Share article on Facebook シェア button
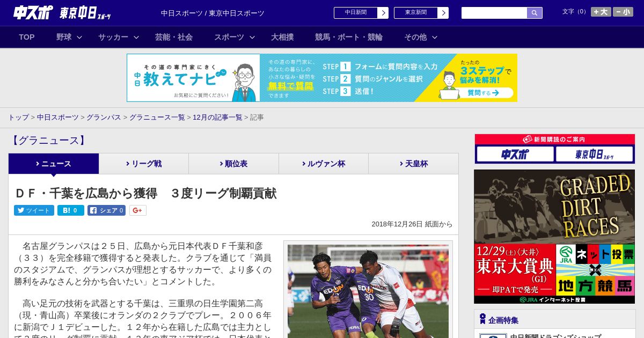This screenshot has height=338, width=644. [x=106, y=210]
